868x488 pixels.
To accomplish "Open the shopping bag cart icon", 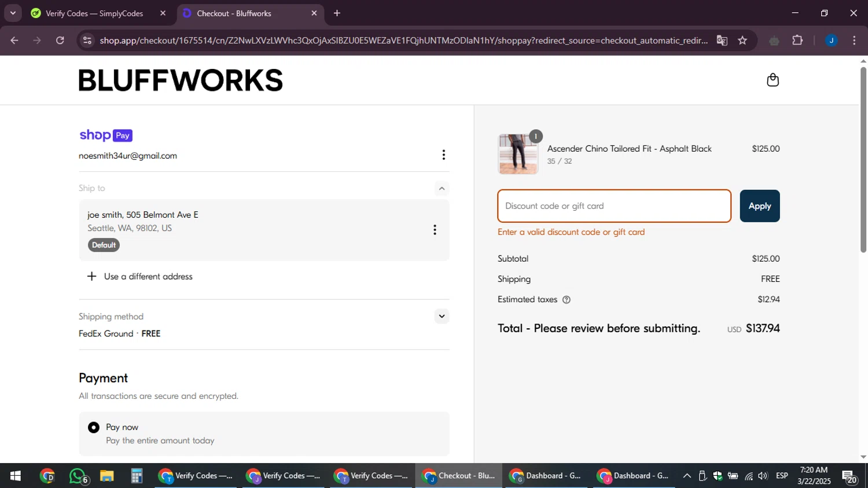I will pos(773,80).
